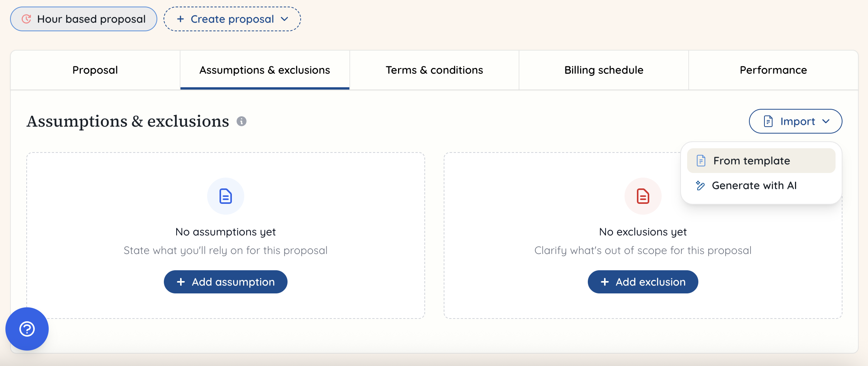
Task: Click the plus icon in Create proposal
Action: tap(180, 19)
